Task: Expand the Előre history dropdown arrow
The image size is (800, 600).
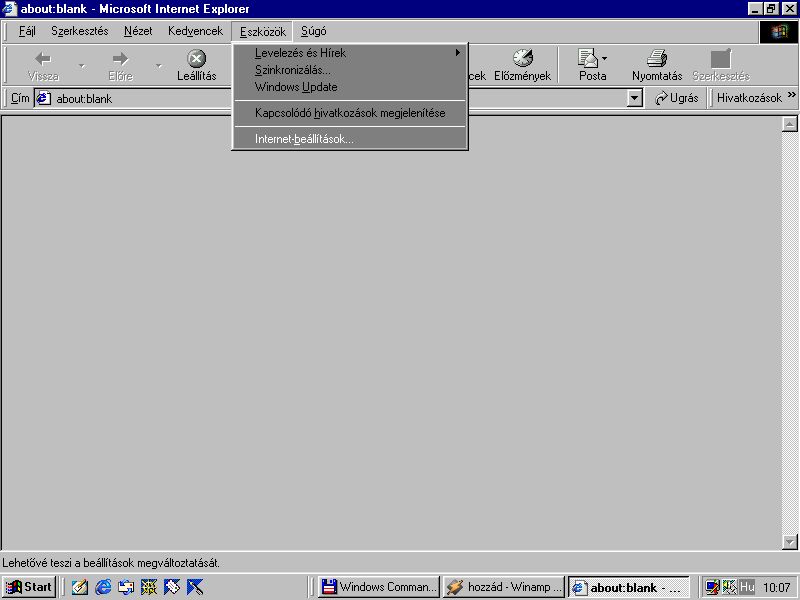Action: point(159,66)
